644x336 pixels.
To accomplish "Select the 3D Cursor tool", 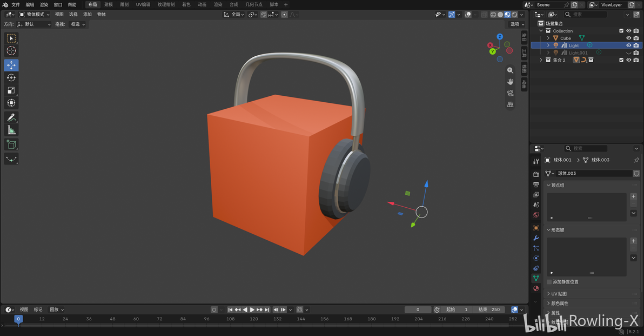I will 11,50.
